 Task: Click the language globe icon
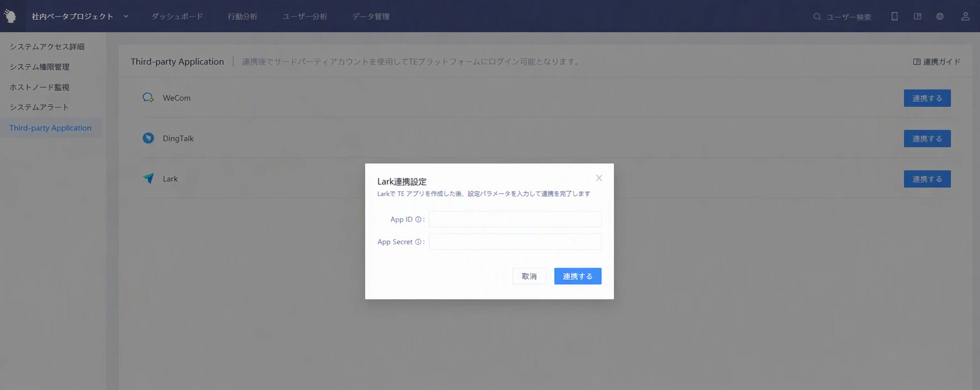(940, 16)
